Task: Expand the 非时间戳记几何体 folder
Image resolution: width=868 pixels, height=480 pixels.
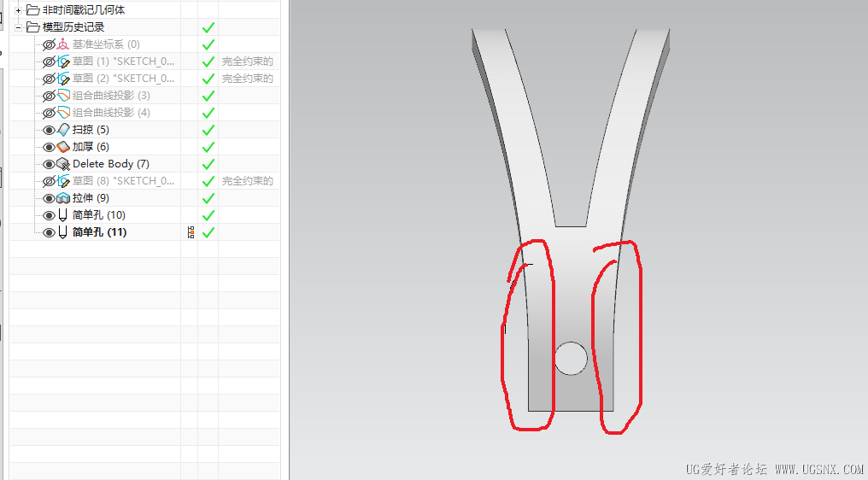Action: coord(18,10)
